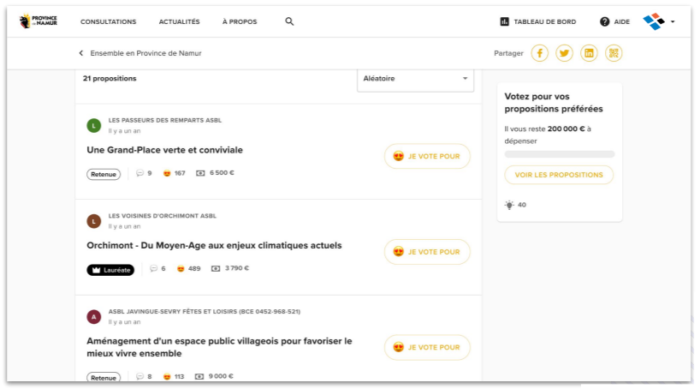Click the 21 propositions count text

click(x=109, y=79)
